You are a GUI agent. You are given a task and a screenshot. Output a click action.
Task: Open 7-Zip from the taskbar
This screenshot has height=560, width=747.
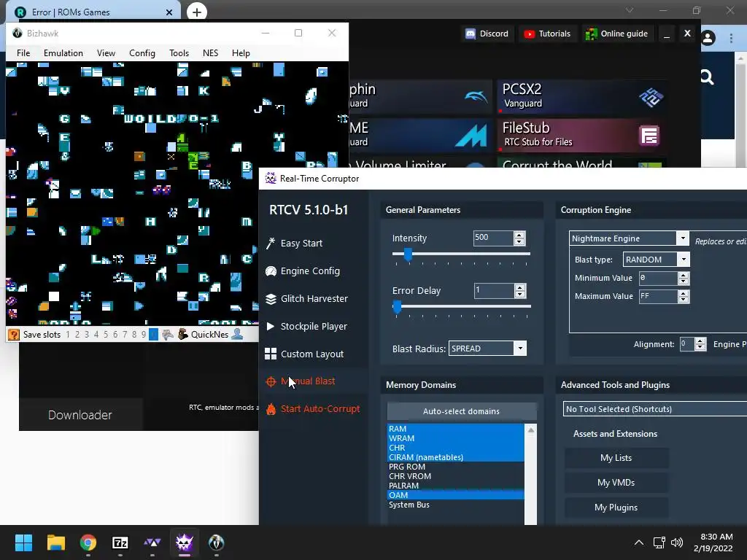pyautogui.click(x=120, y=542)
